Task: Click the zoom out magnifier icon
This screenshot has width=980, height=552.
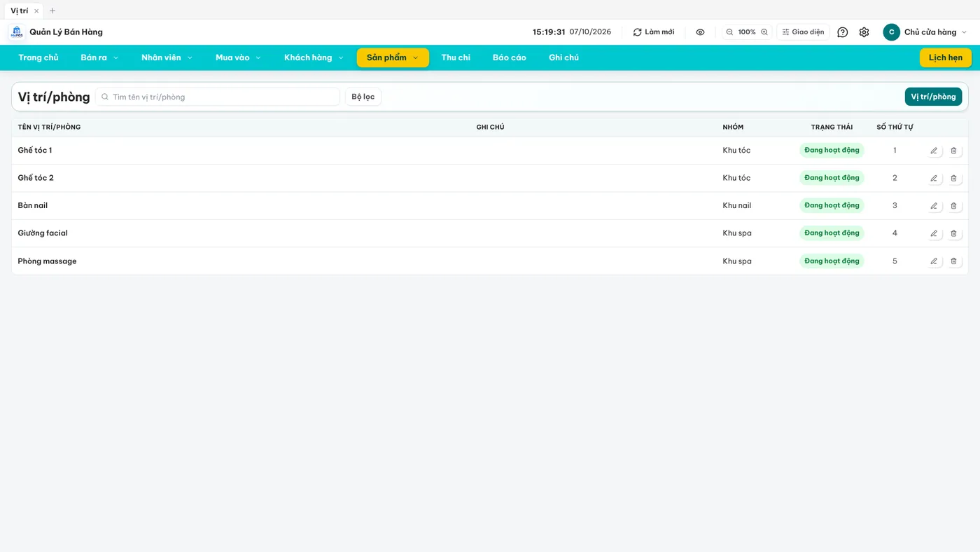Action: pos(729,32)
